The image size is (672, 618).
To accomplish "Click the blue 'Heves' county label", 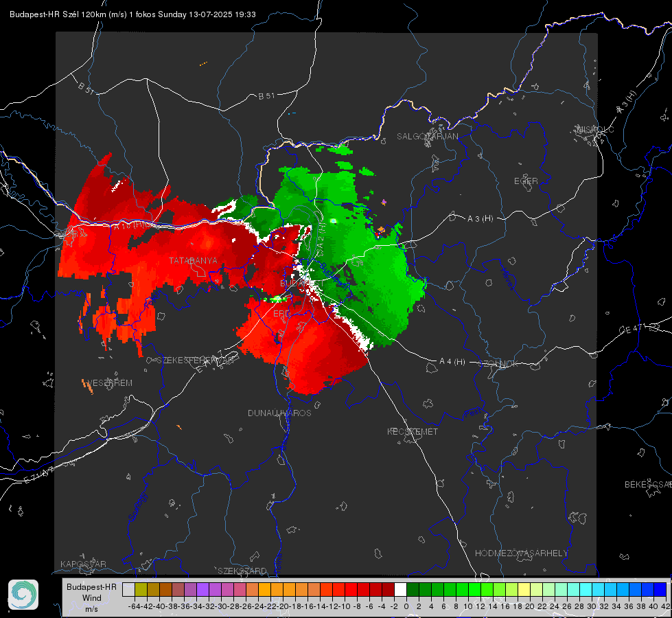I will click(508, 279).
